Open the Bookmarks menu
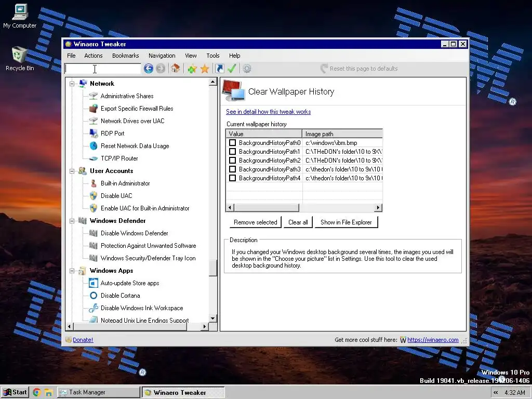Viewport: 532px width, 399px height. point(126,56)
